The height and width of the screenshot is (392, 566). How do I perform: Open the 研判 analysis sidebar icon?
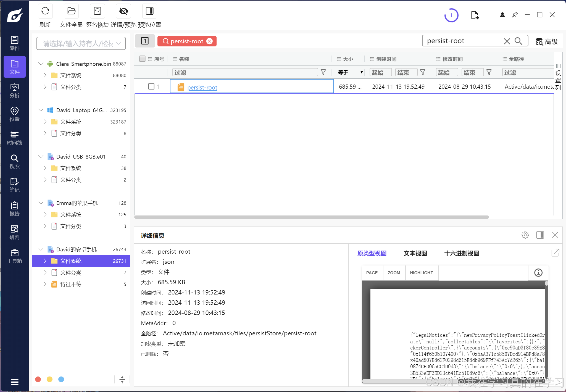(x=14, y=232)
